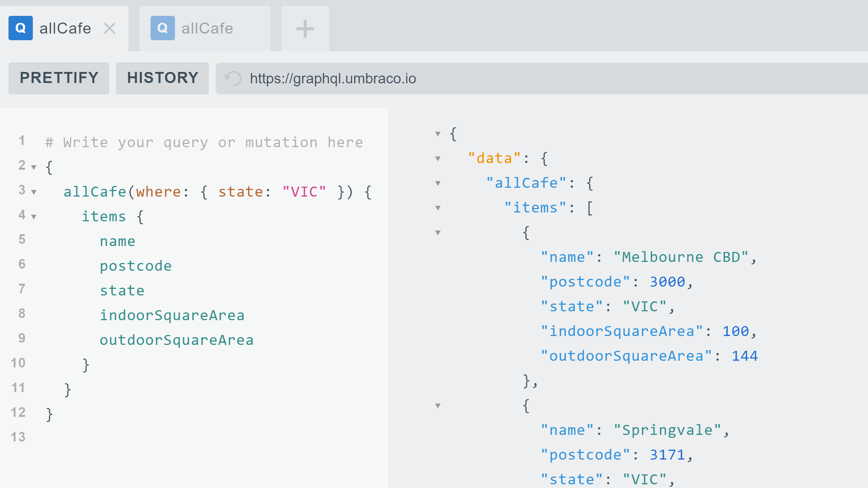Image resolution: width=868 pixels, height=488 pixels.
Task: Collapse the "data" object in the response
Action: click(437, 158)
